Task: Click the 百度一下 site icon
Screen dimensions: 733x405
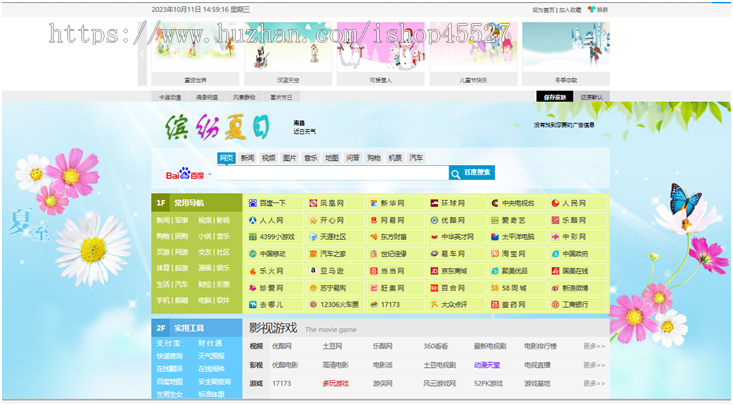Action: [x=253, y=203]
